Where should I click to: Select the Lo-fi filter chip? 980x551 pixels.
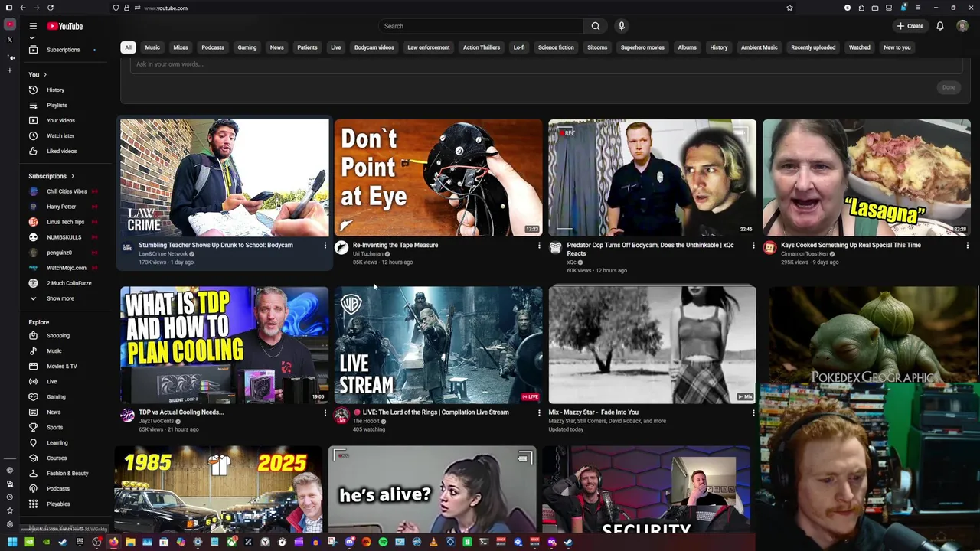[x=519, y=47]
